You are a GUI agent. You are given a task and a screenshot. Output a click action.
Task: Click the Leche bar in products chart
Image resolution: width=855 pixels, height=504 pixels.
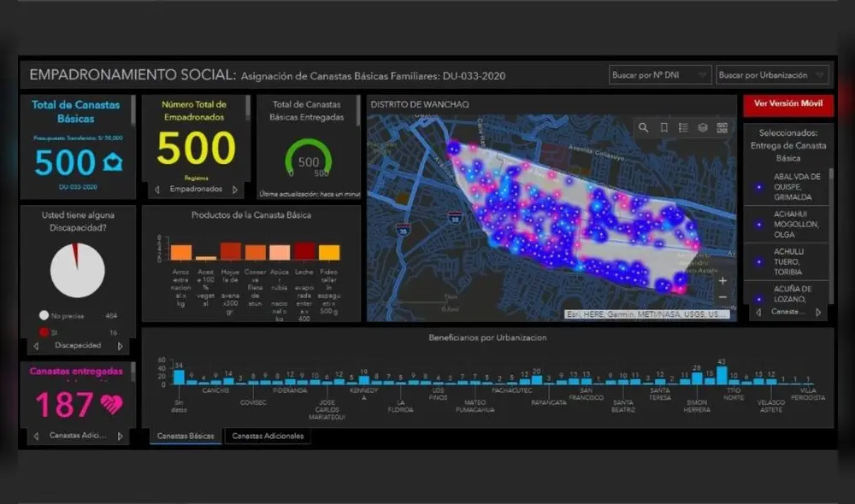click(304, 251)
